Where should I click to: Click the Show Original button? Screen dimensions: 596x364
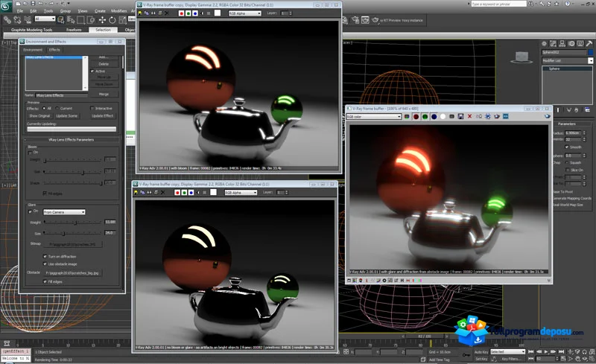click(x=39, y=116)
